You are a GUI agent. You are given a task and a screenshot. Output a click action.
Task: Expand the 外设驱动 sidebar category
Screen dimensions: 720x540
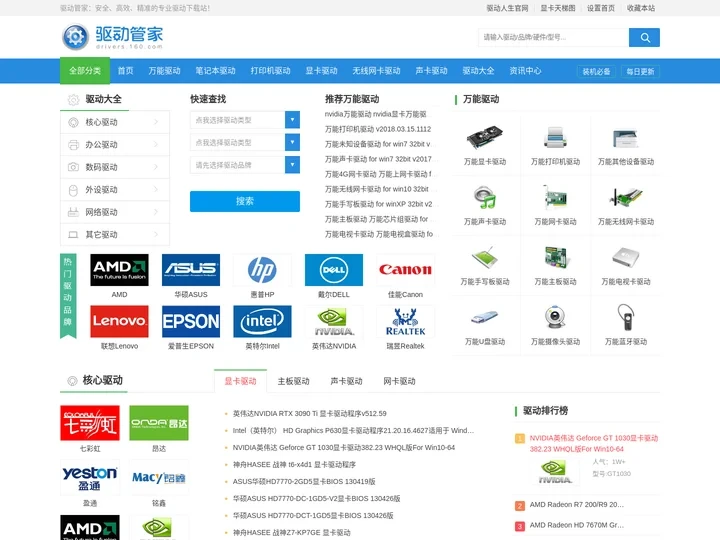115,190
